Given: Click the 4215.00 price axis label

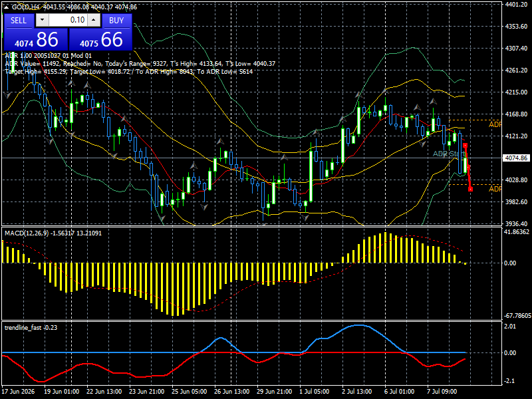Looking at the screenshot, I should click(x=517, y=92).
